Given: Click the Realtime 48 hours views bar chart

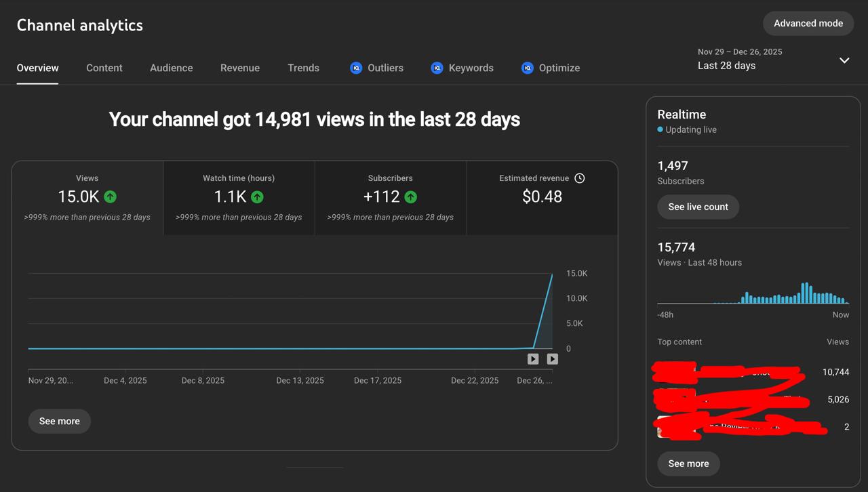Looking at the screenshot, I should point(753,293).
